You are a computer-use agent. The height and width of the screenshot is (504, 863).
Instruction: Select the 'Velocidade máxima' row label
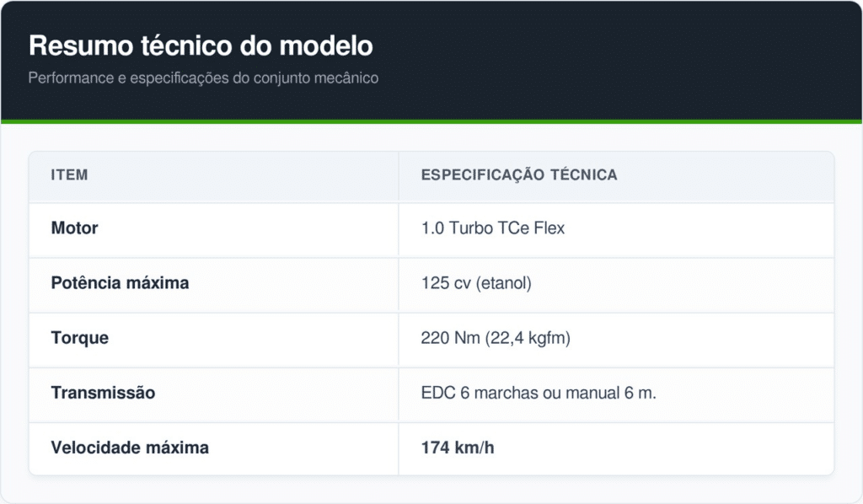tap(130, 448)
